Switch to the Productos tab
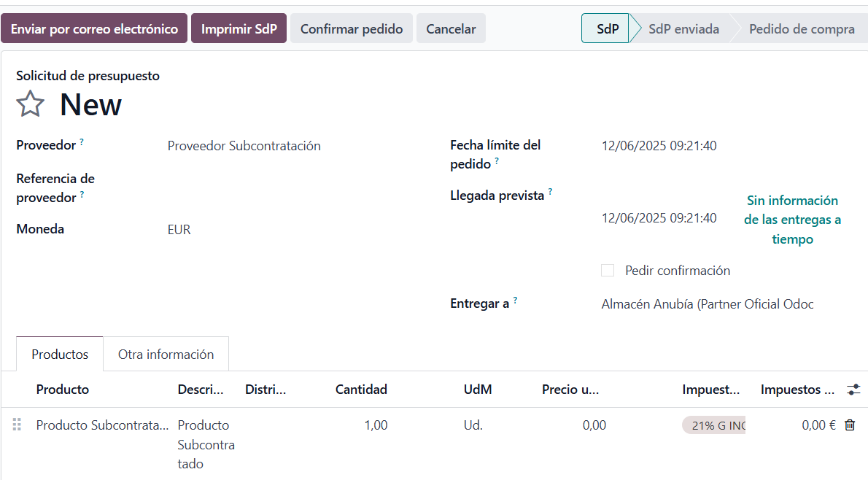 click(60, 355)
